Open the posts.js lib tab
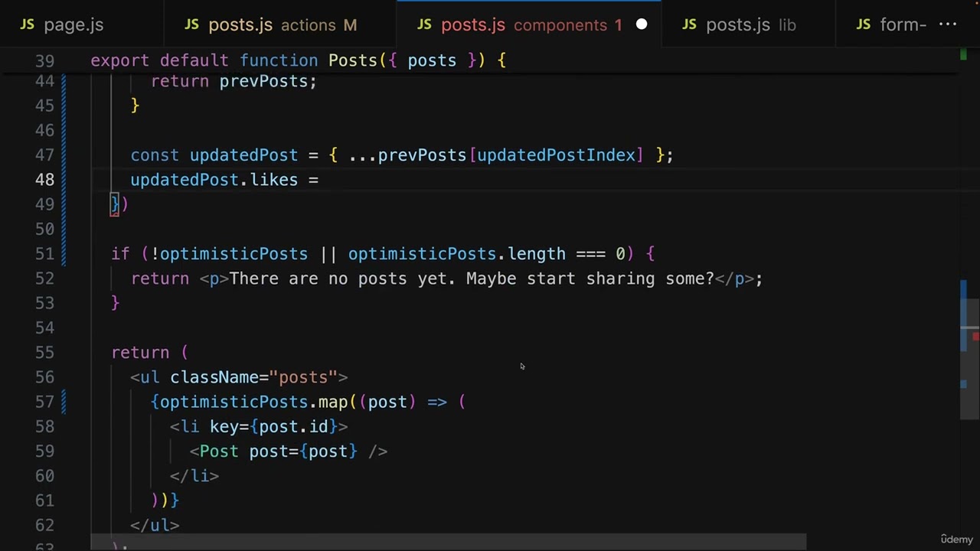Screen dimensions: 980x551 [750, 24]
